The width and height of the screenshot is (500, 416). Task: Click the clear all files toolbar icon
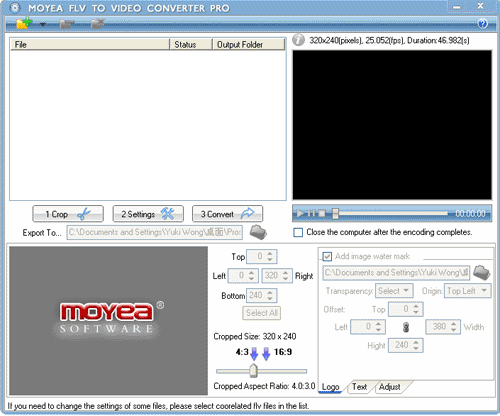98,24
